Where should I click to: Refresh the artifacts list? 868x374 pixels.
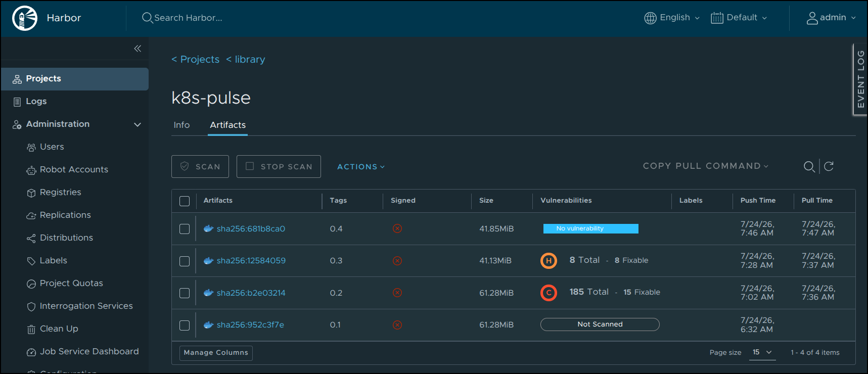pos(829,166)
